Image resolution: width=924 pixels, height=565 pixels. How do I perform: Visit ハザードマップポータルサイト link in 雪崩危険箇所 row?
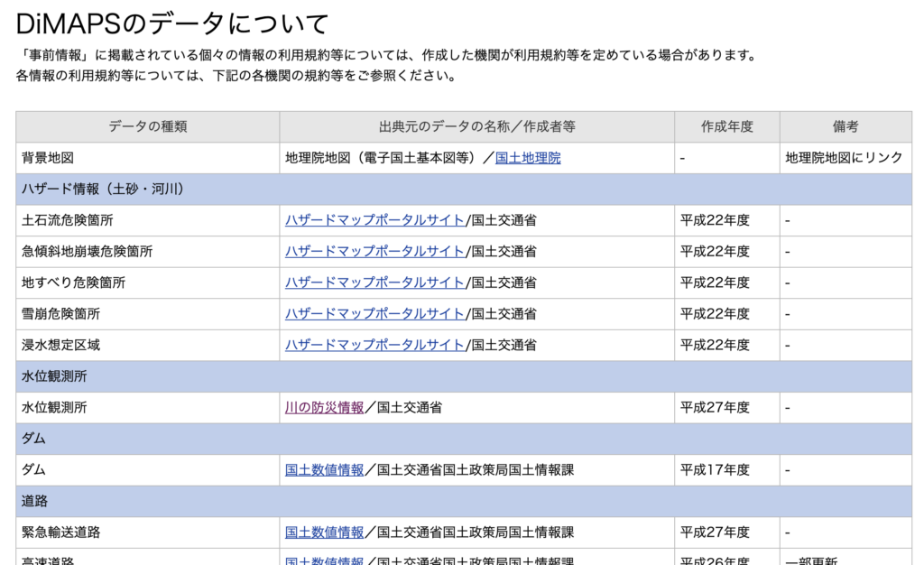point(374,314)
